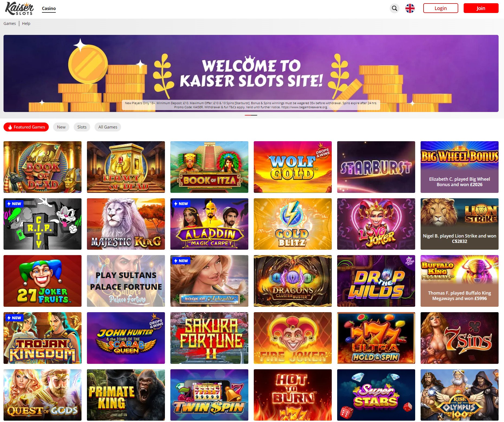Image resolution: width=504 pixels, height=422 pixels.
Task: Show All Games category
Action: (x=108, y=127)
